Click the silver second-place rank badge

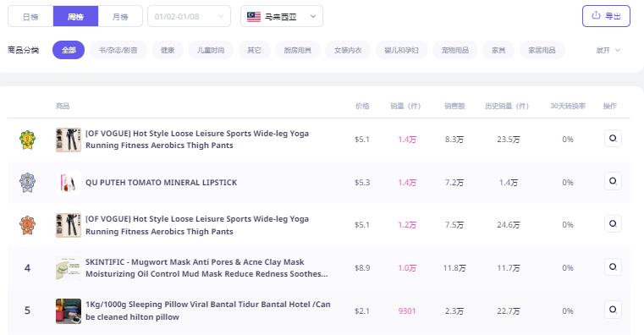click(x=28, y=182)
